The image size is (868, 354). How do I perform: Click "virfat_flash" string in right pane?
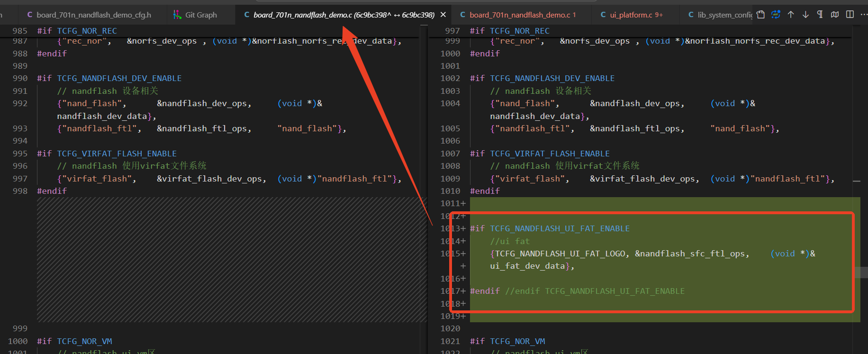click(530, 179)
